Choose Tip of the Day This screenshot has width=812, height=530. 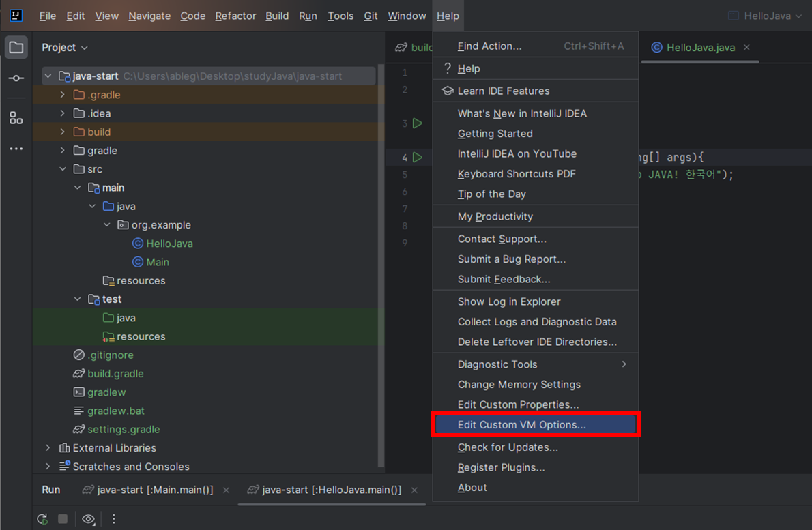click(536, 194)
